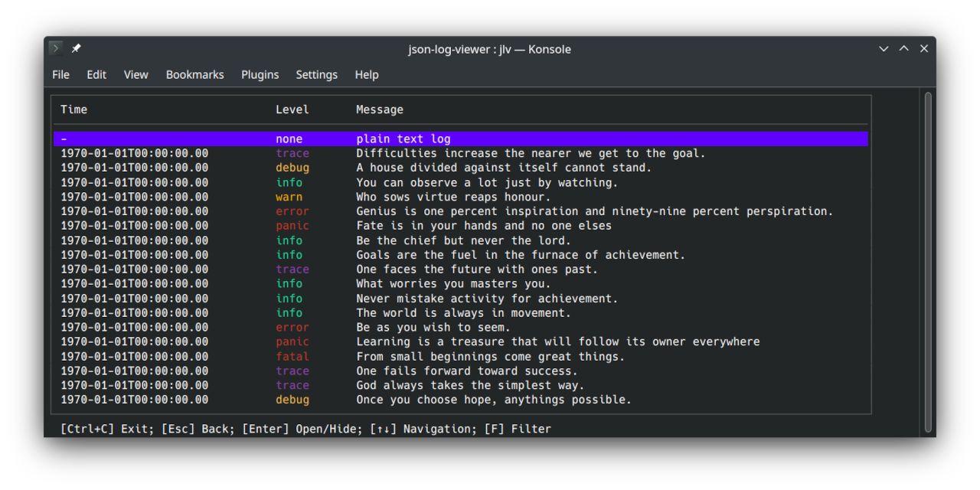Open the Edit menu
Viewport: 980px width, 490px height.
(96, 74)
